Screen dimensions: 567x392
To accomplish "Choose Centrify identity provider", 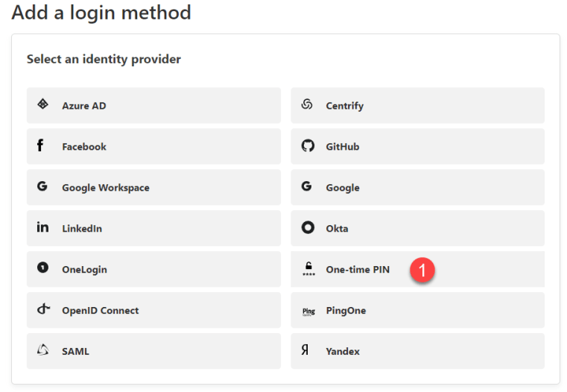I will [418, 105].
